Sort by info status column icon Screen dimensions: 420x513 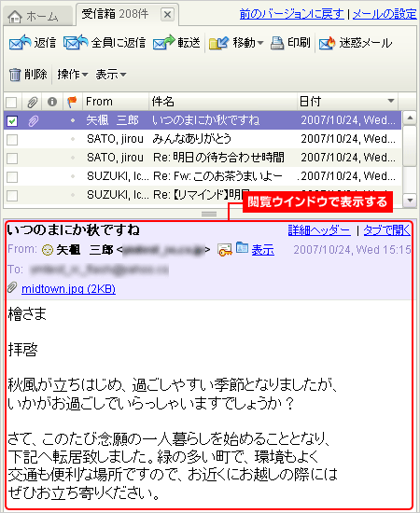pyautogui.click(x=52, y=102)
